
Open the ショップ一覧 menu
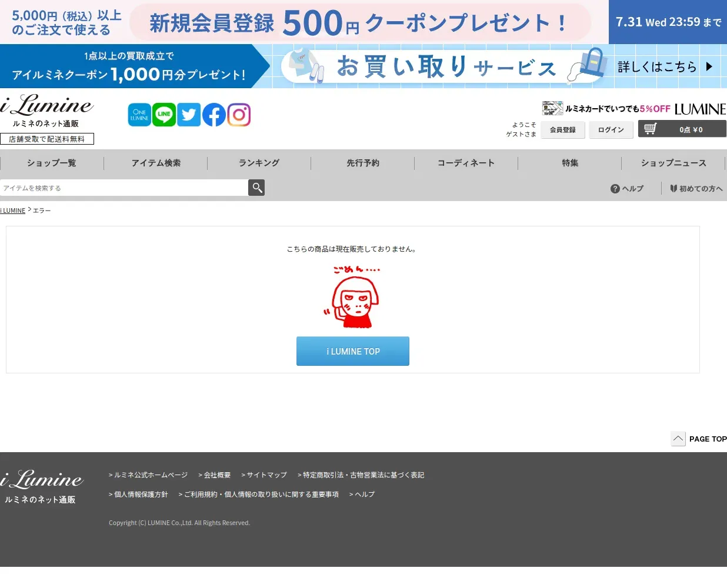coord(52,163)
